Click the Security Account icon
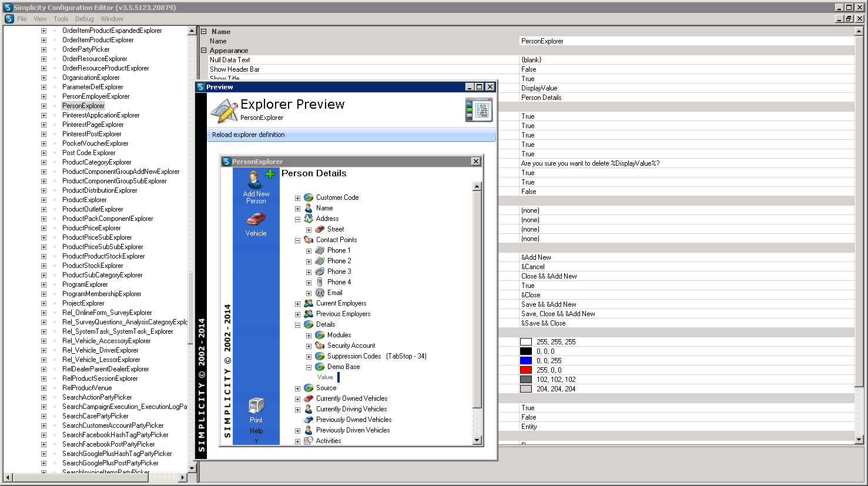This screenshot has height=486, width=868. (x=320, y=346)
